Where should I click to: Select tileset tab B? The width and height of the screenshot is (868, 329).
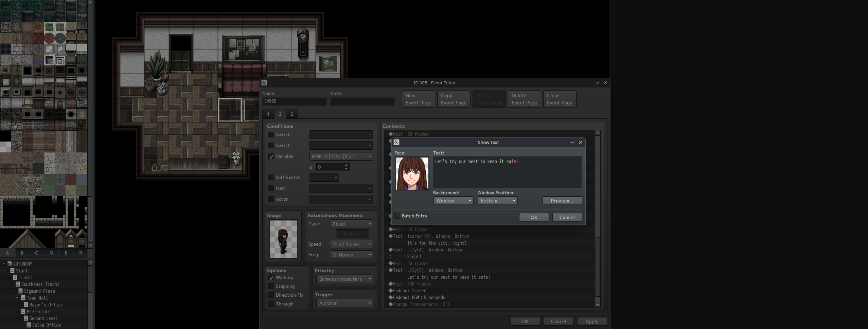(22, 253)
